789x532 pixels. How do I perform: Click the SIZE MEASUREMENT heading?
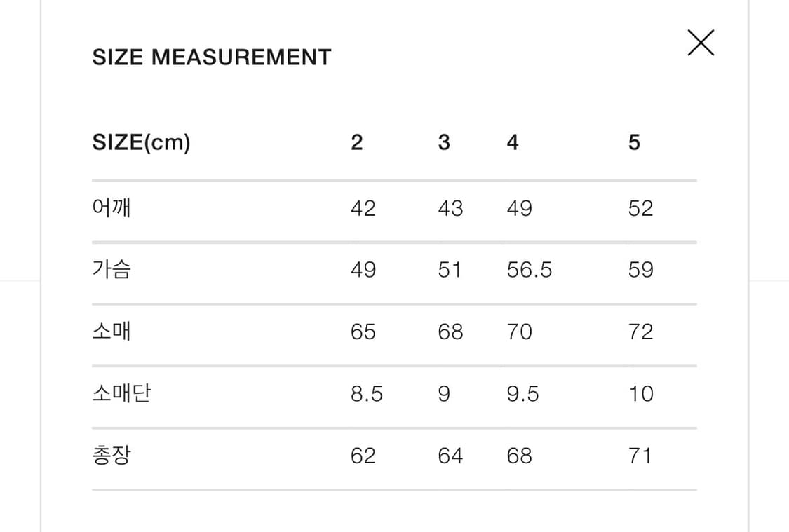coord(211,57)
